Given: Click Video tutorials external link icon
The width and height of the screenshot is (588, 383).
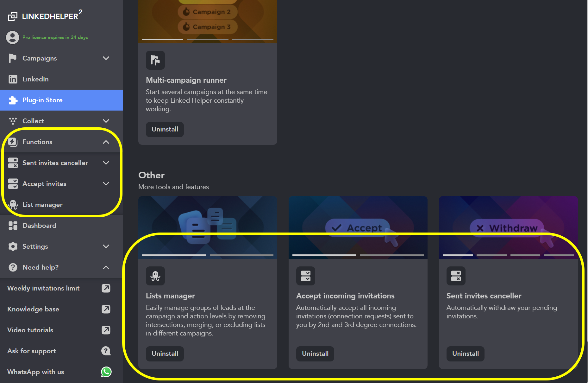Looking at the screenshot, I should click(106, 330).
